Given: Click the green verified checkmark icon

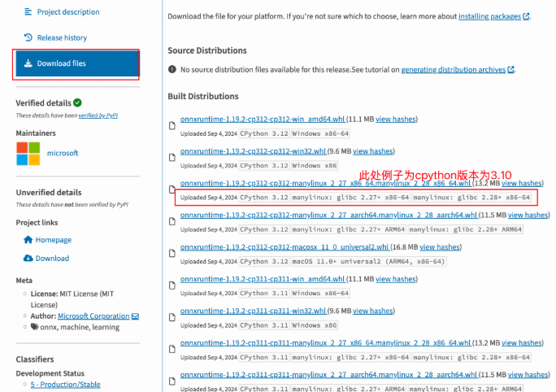Looking at the screenshot, I should pyautogui.click(x=77, y=102).
